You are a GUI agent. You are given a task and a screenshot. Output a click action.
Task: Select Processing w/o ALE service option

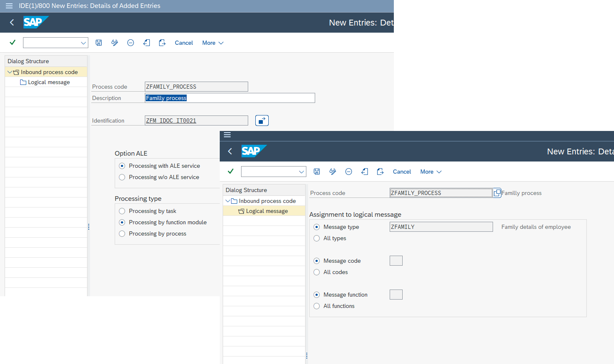click(x=122, y=177)
